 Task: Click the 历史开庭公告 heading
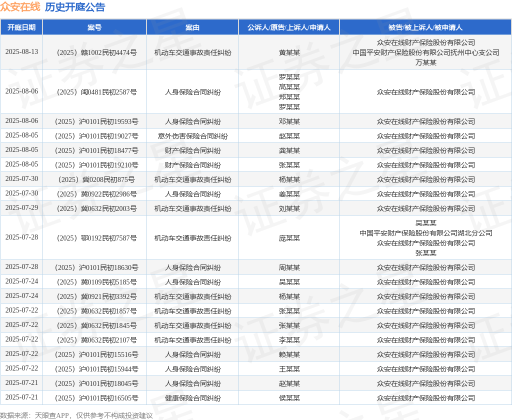(75, 7)
